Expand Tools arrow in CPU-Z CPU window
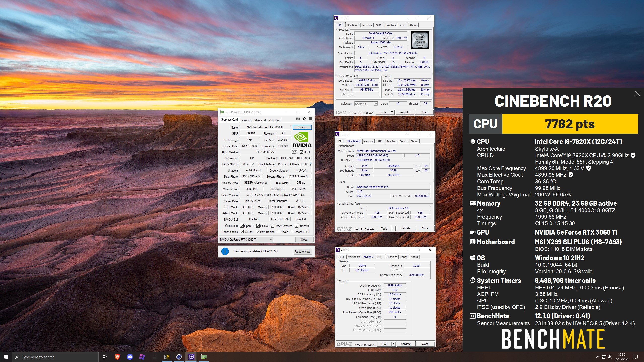Screen dimensions: 644x362 coord(392,112)
